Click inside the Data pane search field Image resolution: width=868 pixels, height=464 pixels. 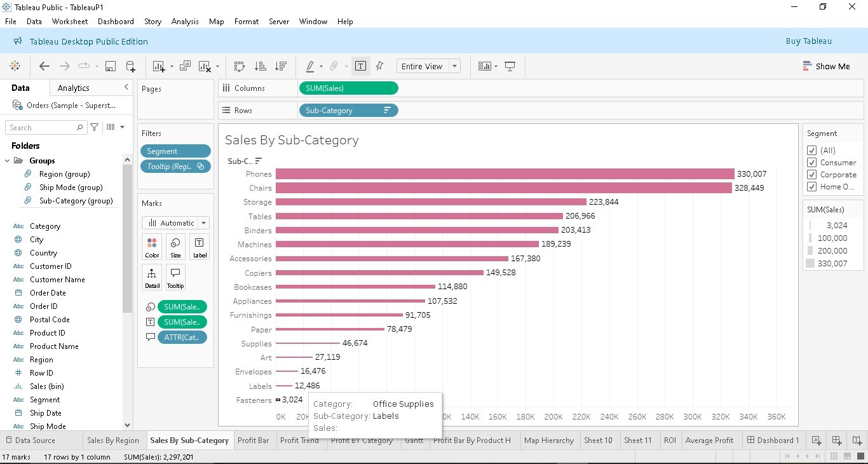coord(41,127)
